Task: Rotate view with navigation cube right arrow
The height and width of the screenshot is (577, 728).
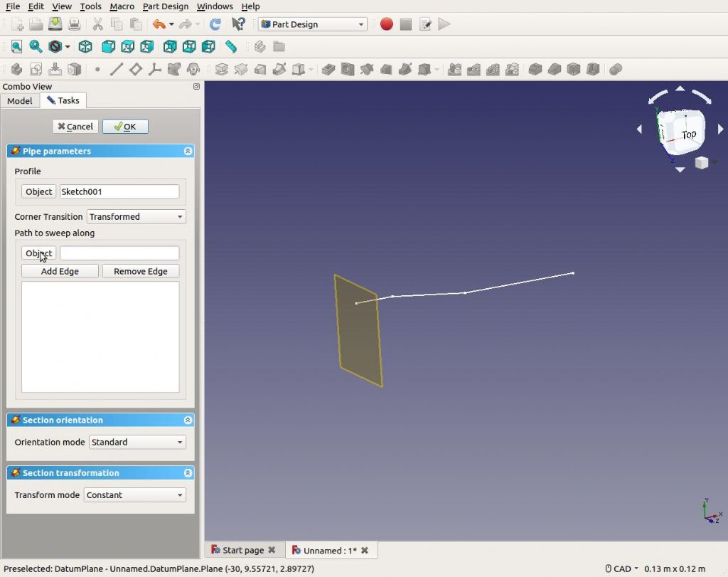Action: click(720, 129)
